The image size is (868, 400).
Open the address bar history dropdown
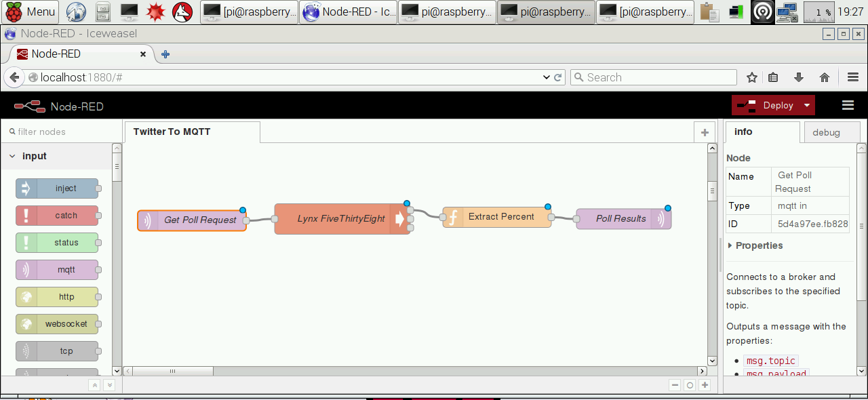coord(546,77)
